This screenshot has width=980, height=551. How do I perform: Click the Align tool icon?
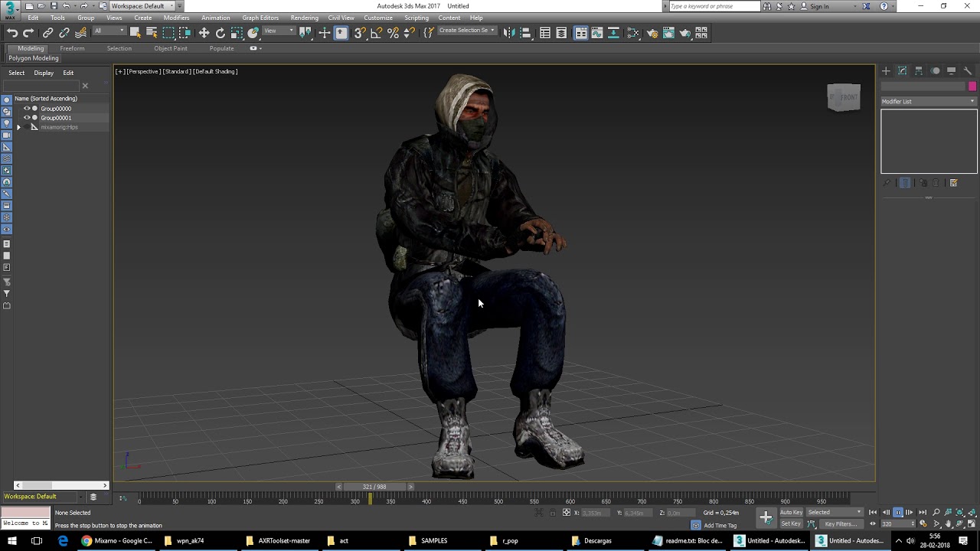pyautogui.click(x=526, y=33)
